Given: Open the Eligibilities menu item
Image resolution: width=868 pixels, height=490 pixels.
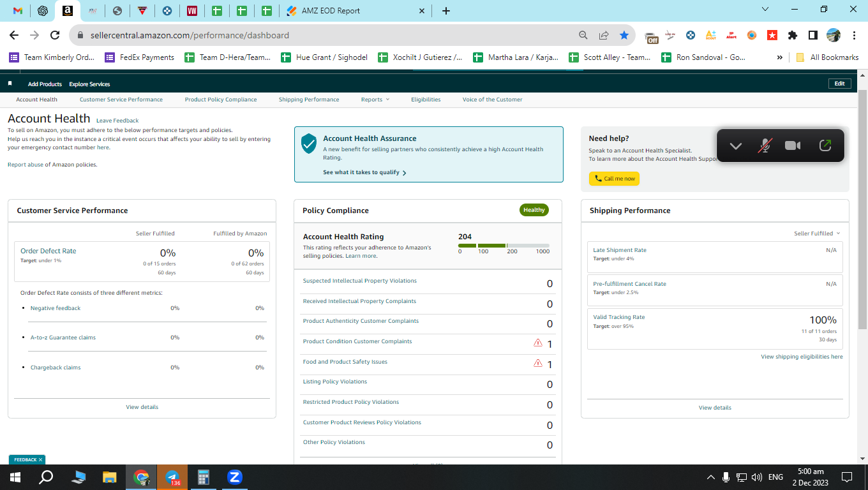Looking at the screenshot, I should 426,100.
